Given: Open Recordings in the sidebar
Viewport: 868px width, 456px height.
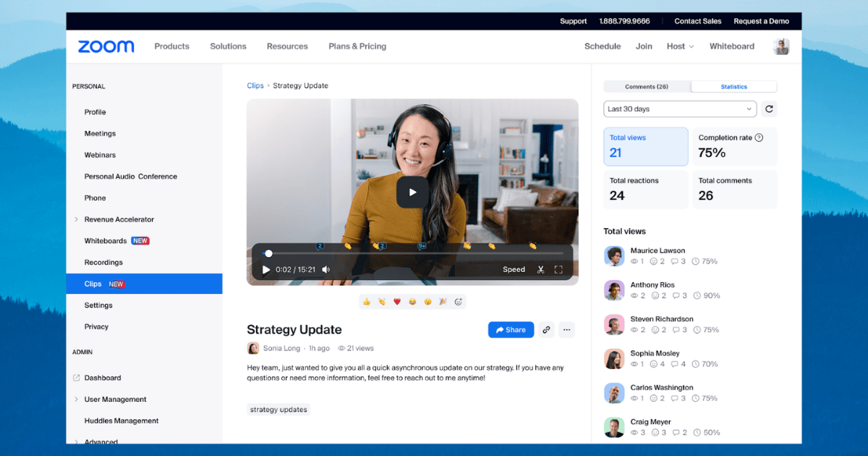Looking at the screenshot, I should (x=103, y=263).
